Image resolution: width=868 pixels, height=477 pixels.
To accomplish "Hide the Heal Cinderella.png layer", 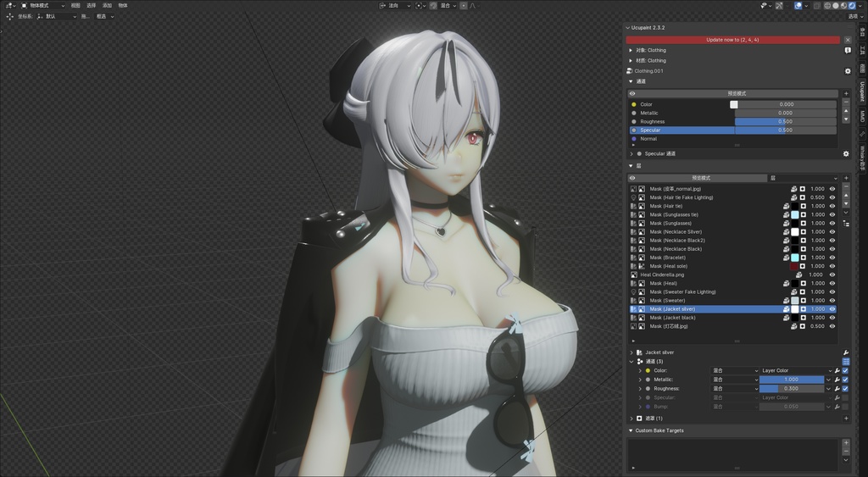I will tap(832, 275).
